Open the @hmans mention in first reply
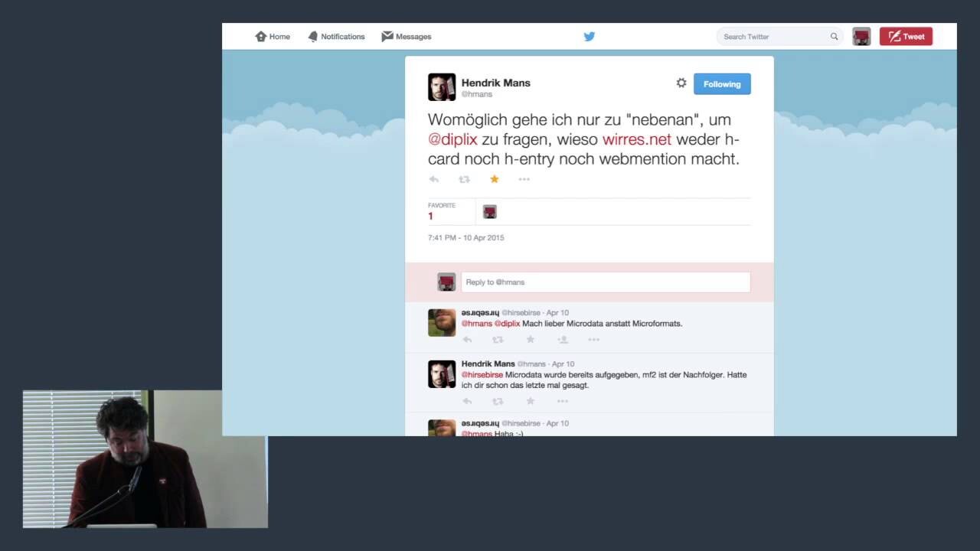This screenshot has width=980, height=551. click(x=477, y=324)
